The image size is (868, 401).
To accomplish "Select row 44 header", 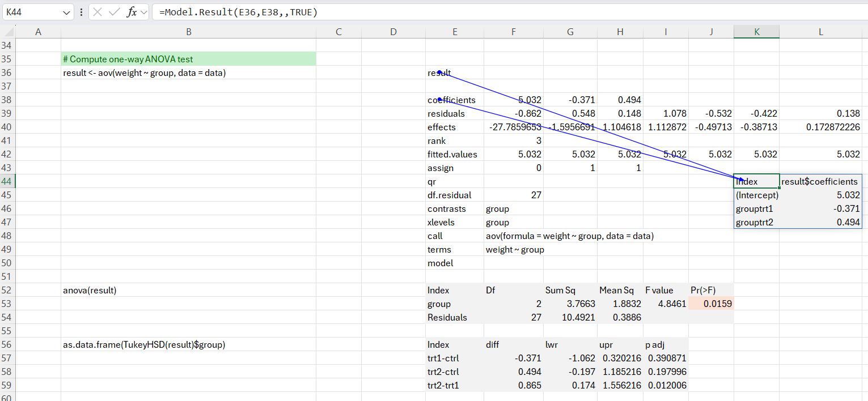I will (7, 182).
